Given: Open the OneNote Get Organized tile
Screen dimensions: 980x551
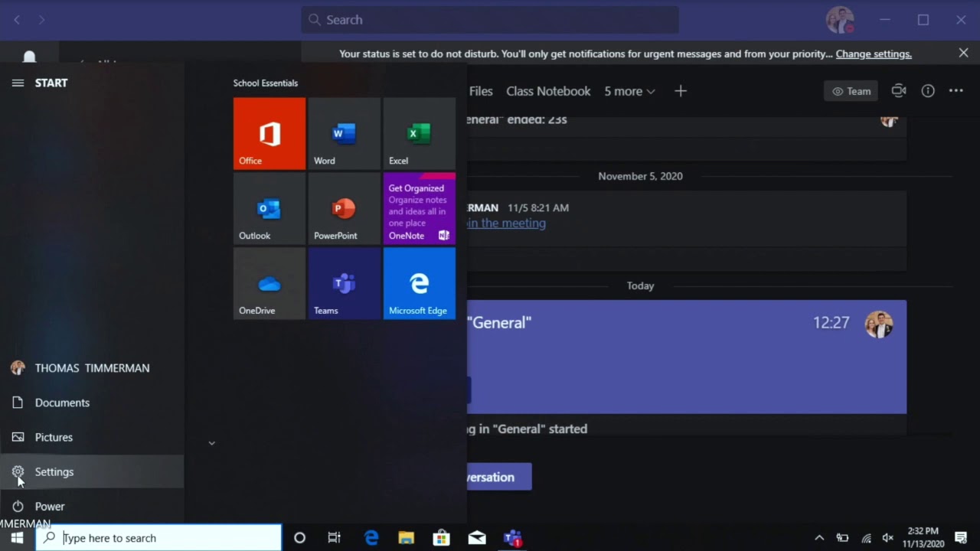Looking at the screenshot, I should click(420, 208).
